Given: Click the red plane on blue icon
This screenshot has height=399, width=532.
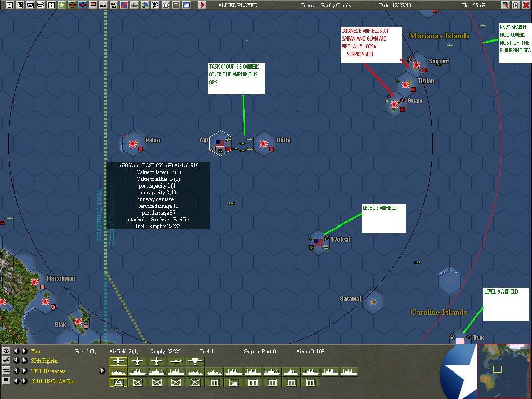Looking at the screenshot, I should [83, 5].
